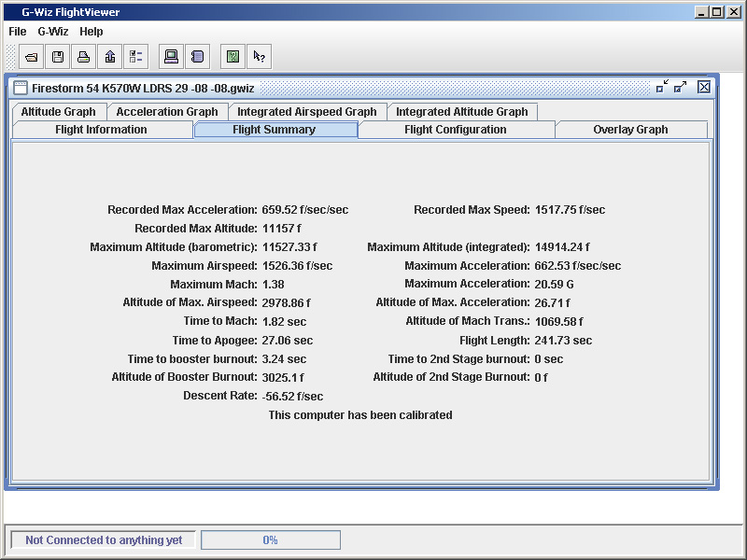Click the purple notebook toolbar icon

coord(197,57)
